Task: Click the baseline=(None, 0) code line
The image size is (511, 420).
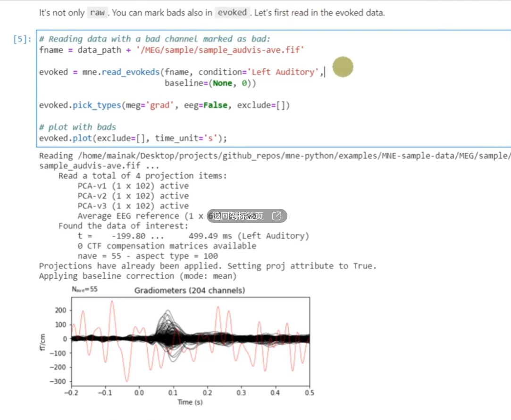Action: (210, 83)
